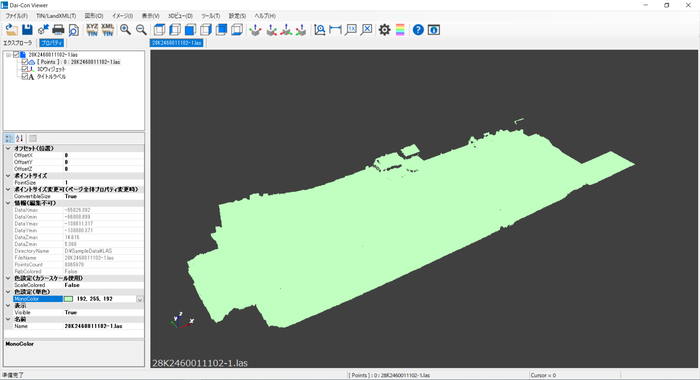Click the MonoColor green color swatch

(68, 299)
